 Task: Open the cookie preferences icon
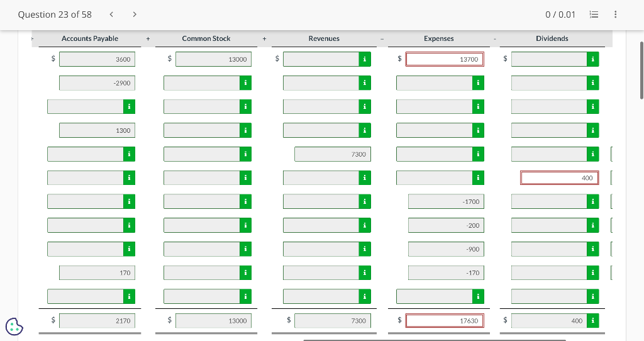click(x=14, y=327)
